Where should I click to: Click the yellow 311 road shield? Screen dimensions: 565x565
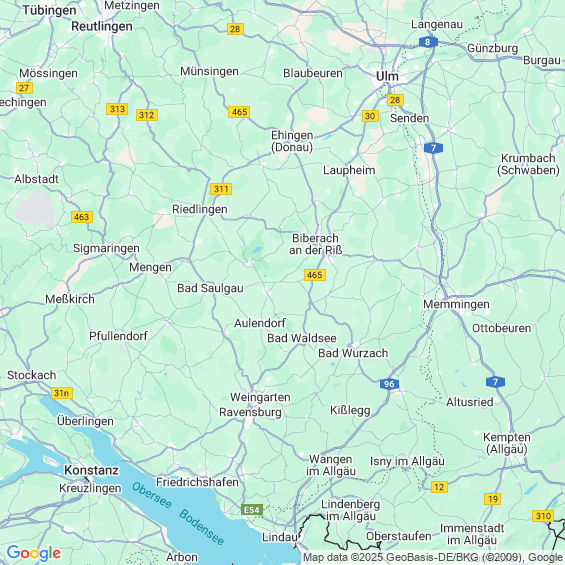[221, 189]
